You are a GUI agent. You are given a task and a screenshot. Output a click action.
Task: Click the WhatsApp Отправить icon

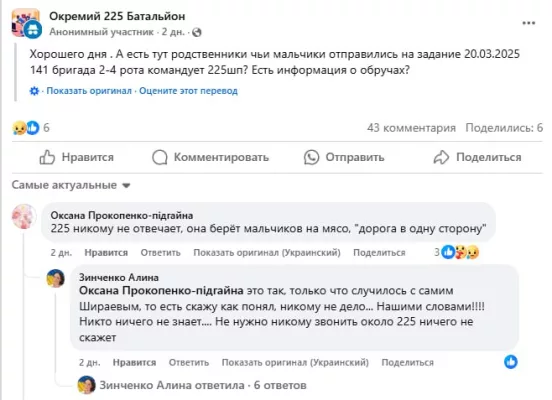click(x=311, y=157)
